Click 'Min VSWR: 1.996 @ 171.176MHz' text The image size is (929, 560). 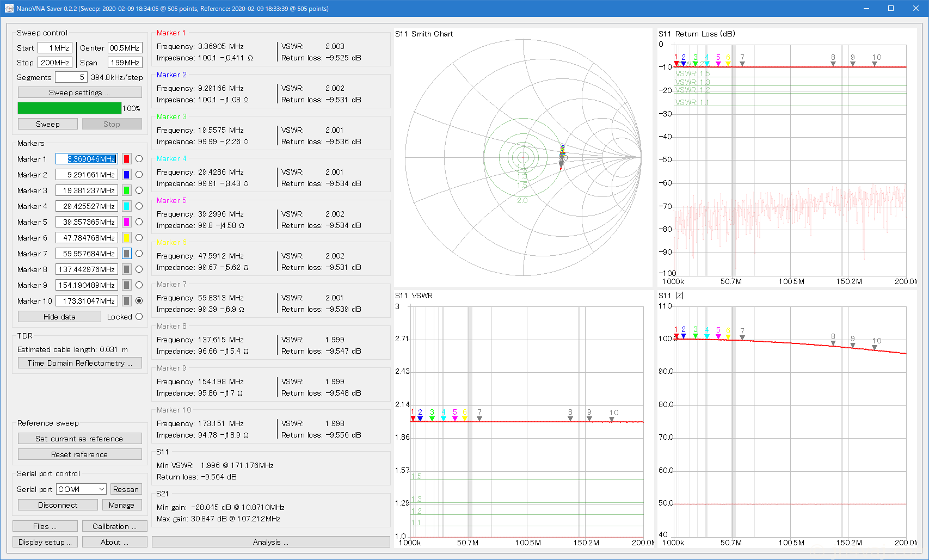point(215,465)
